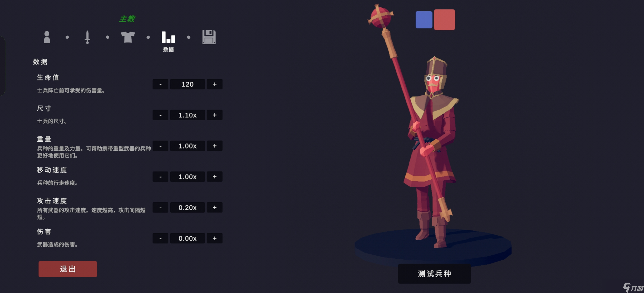Increase 移动速度 with the plus button
Viewport: 644px width, 293px height.
[x=215, y=177]
